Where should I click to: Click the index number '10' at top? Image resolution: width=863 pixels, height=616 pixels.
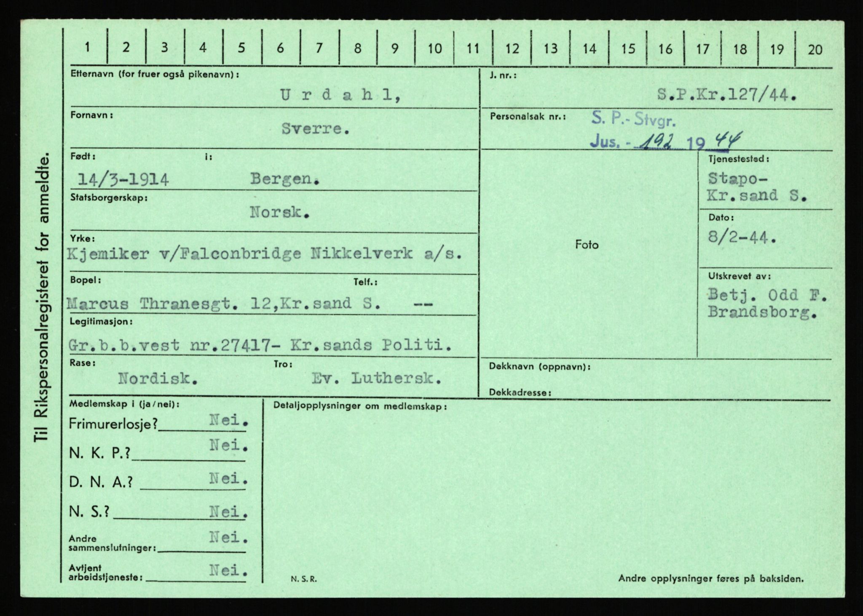tap(434, 48)
